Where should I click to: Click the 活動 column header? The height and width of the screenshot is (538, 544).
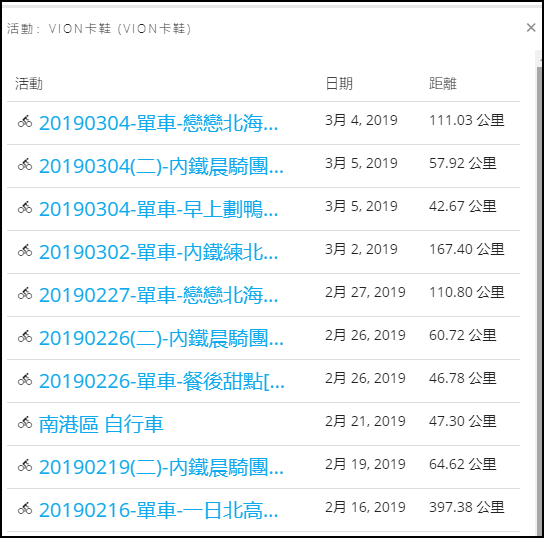[x=29, y=84]
